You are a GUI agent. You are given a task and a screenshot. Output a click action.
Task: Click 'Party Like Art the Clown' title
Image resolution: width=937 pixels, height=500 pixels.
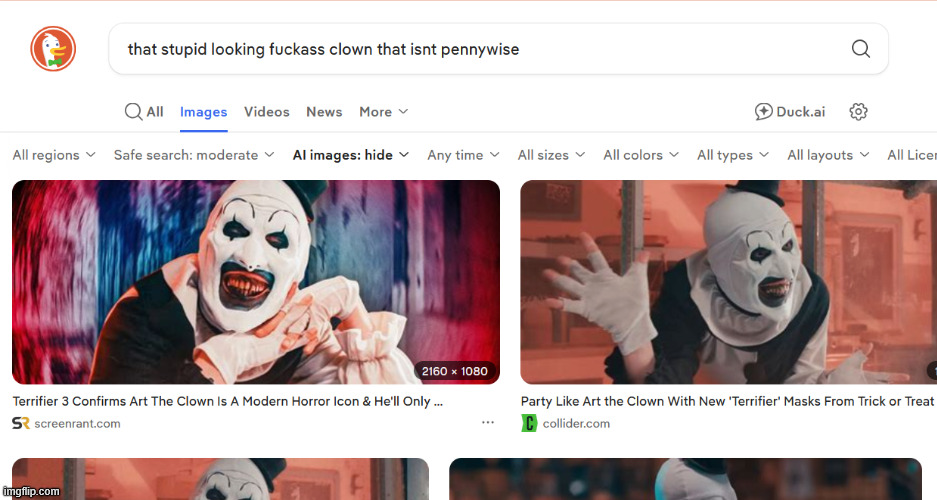pos(728,401)
